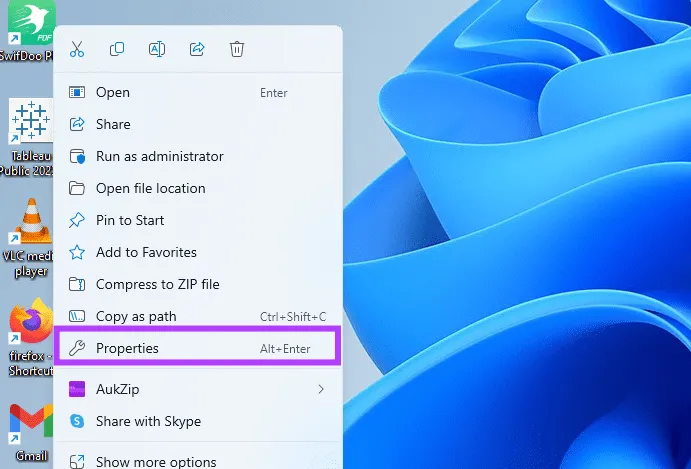
Task: Select Open file location
Action: click(x=150, y=189)
